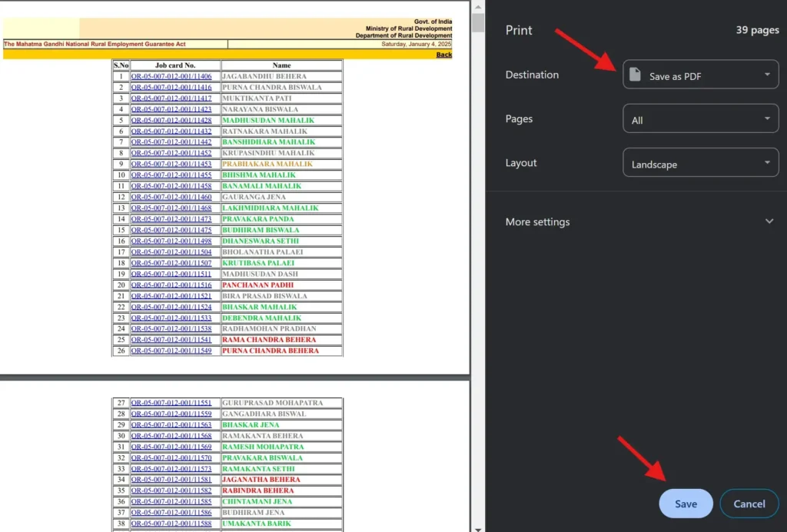The width and height of the screenshot is (787, 532).
Task: Open the Pages dropdown set to All
Action: point(700,118)
